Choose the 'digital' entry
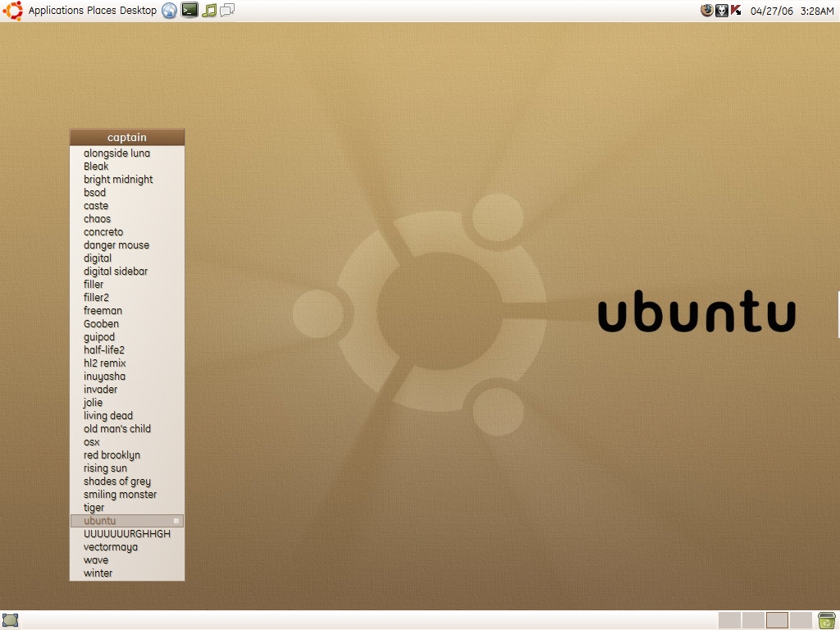The width and height of the screenshot is (840, 630). click(127, 258)
